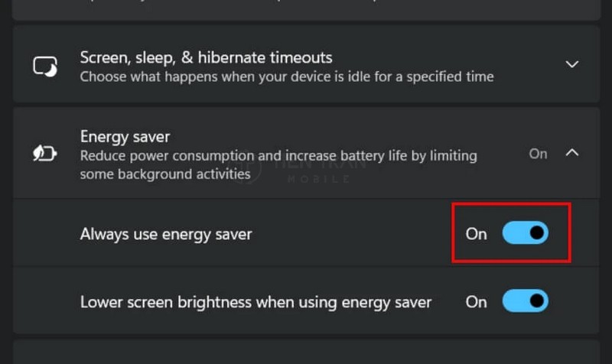Click Choose what happens when idle description
The height and width of the screenshot is (364, 612).
286,76
